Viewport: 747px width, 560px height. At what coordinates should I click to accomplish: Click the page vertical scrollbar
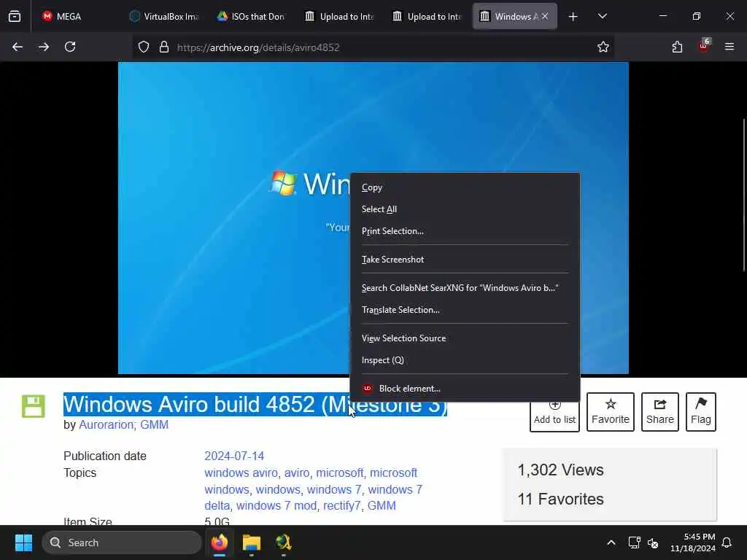point(743,195)
